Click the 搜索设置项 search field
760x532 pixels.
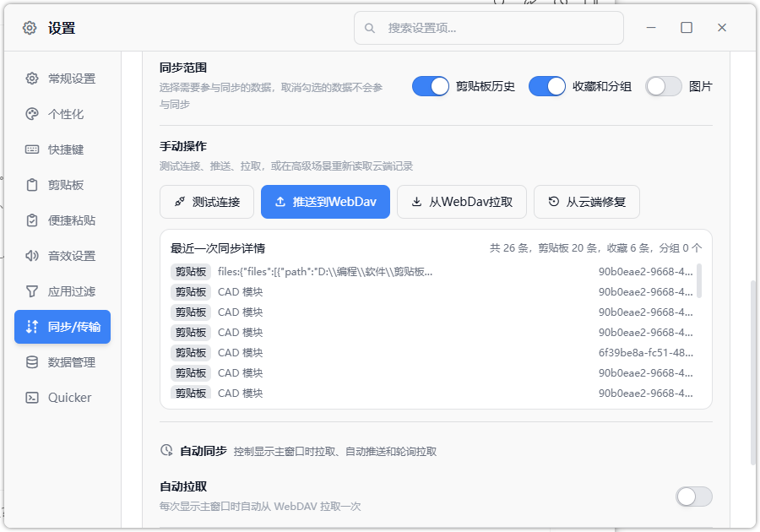click(489, 28)
